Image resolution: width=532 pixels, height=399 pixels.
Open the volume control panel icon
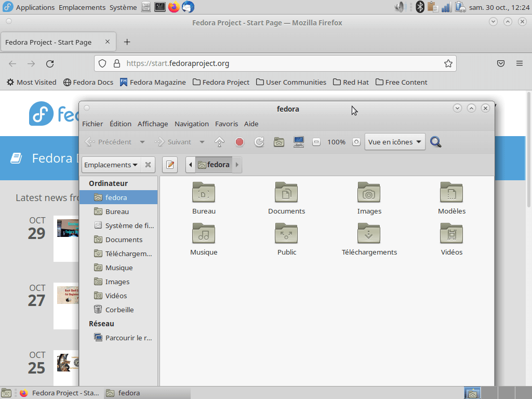(401, 7)
